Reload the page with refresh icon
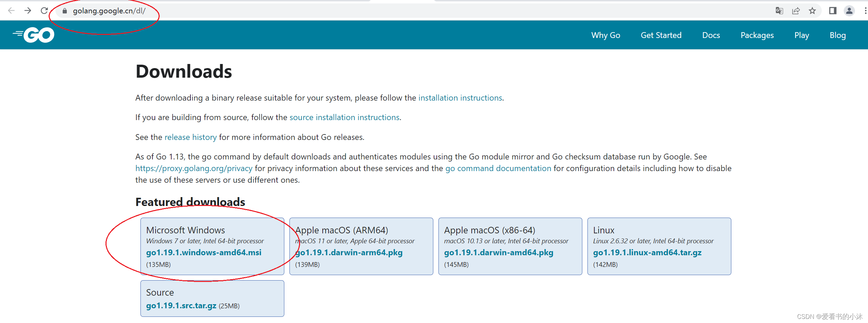 point(44,11)
